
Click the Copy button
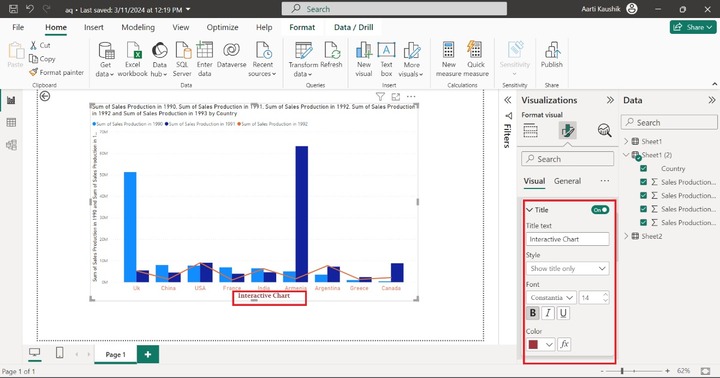42,59
